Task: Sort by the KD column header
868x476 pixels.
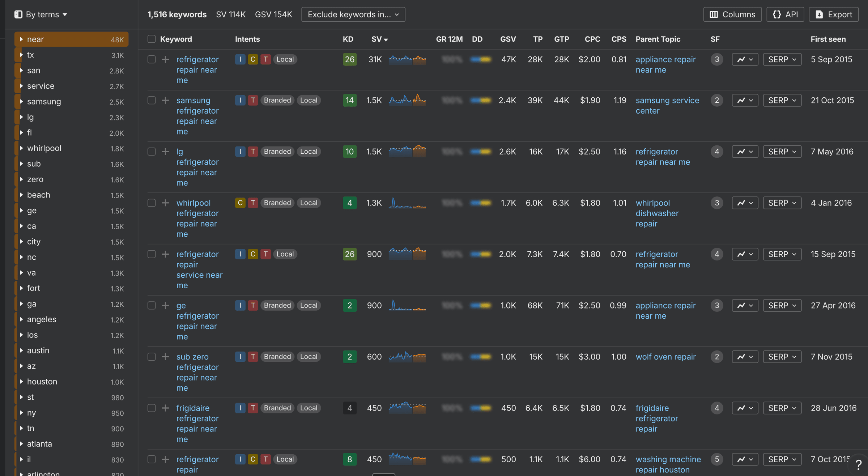Action: coord(348,39)
